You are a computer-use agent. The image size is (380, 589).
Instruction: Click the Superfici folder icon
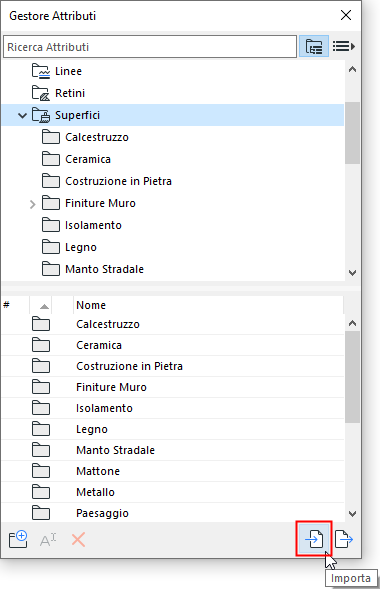tap(41, 115)
